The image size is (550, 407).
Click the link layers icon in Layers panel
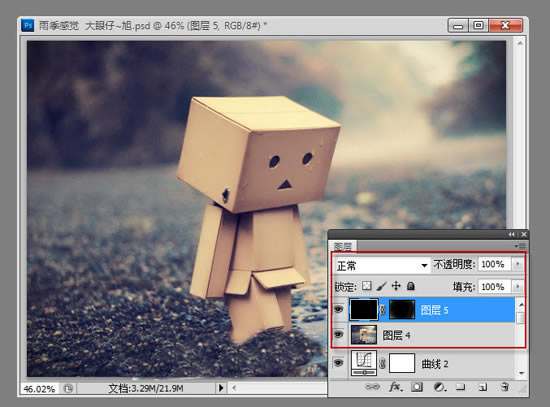coord(372,387)
